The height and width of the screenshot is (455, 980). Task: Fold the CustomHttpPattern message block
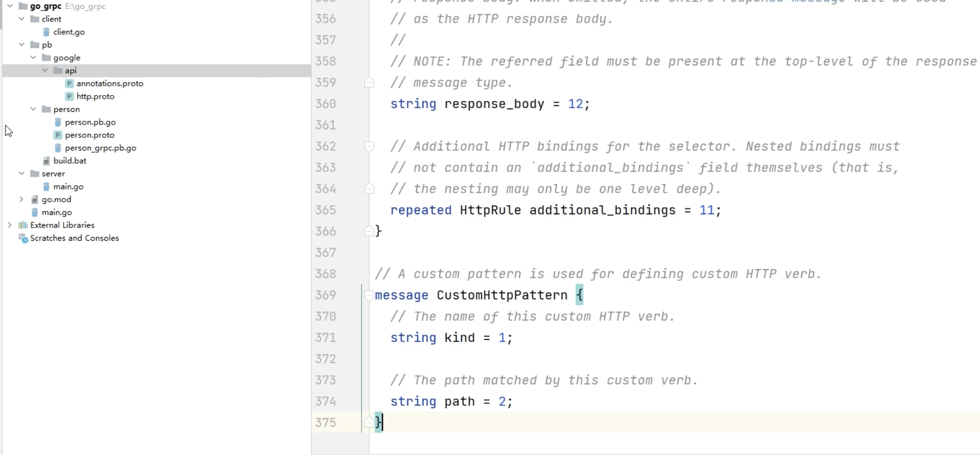pyautogui.click(x=369, y=296)
